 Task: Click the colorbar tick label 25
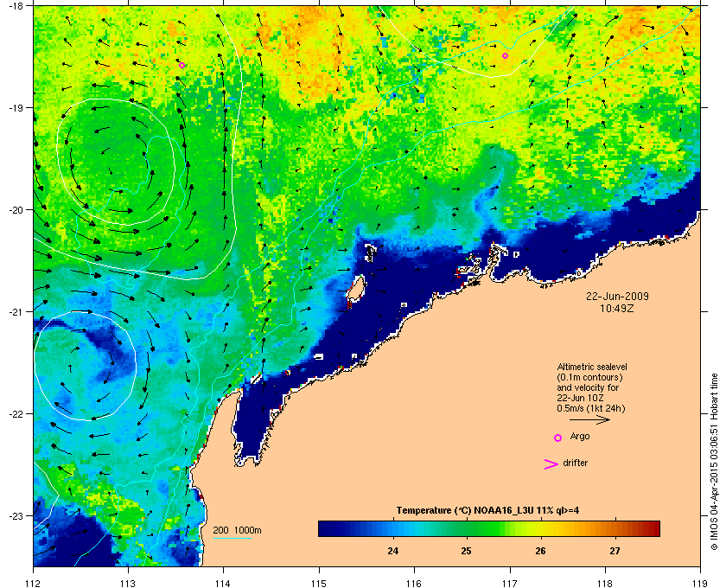(x=466, y=552)
